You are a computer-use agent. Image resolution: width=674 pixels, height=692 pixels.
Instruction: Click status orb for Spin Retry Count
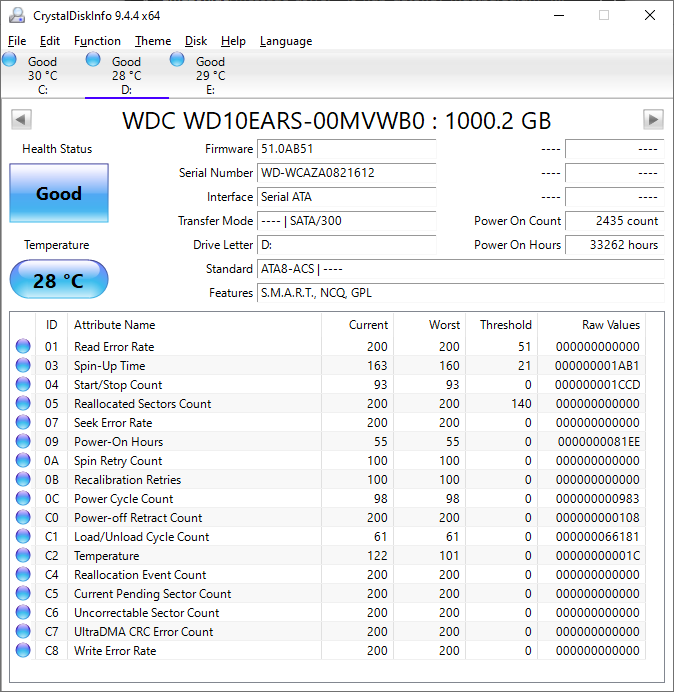(x=23, y=460)
